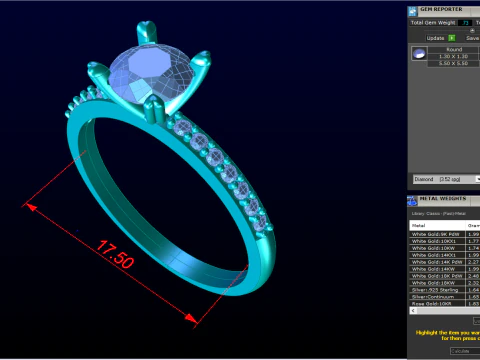Click the round gem thumbnail in Gem Reporter
Image resolution: width=480 pixels, height=360 pixels.
[x=419, y=53]
